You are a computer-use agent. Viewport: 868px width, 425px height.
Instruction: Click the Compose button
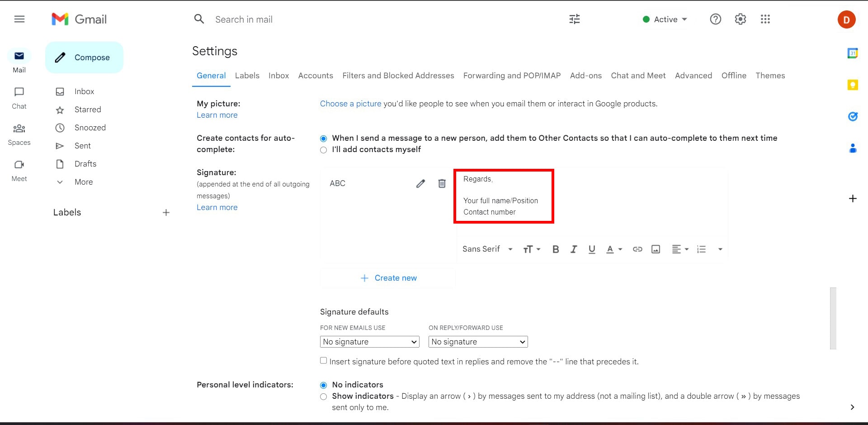[84, 57]
